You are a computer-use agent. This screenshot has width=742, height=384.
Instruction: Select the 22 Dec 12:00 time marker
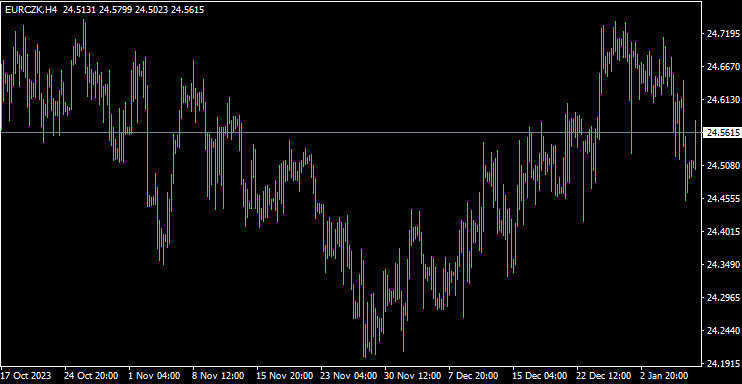[605, 376]
